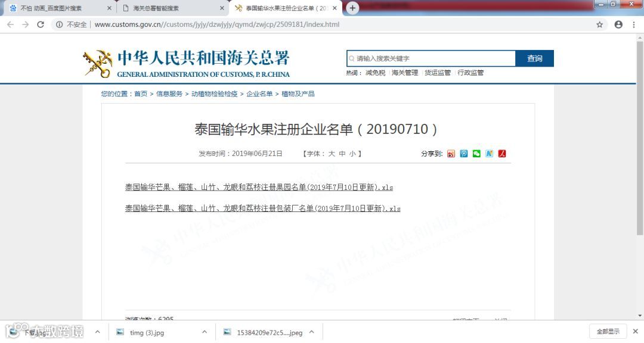Click the page vertical scrollbar
Screen dimensions: 644x343
click(x=639, y=138)
